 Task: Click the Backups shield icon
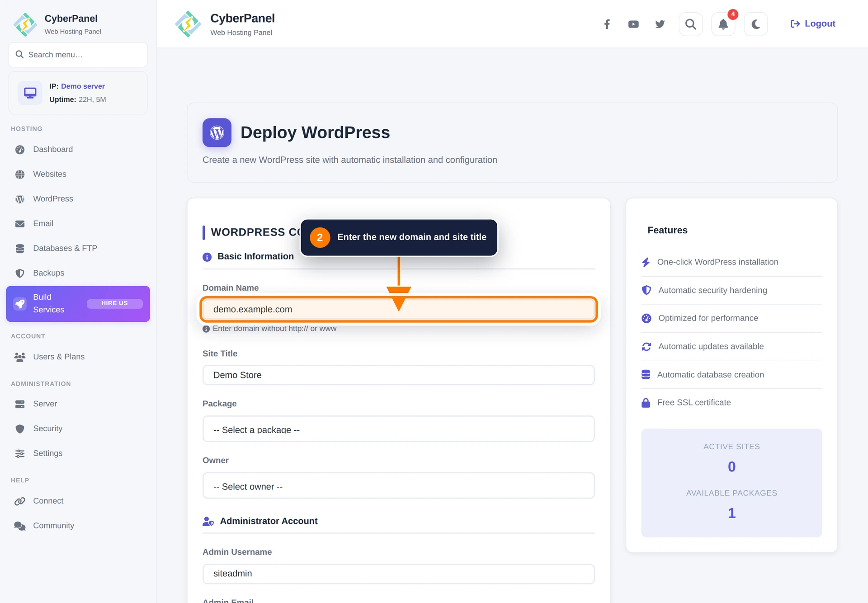(x=20, y=273)
